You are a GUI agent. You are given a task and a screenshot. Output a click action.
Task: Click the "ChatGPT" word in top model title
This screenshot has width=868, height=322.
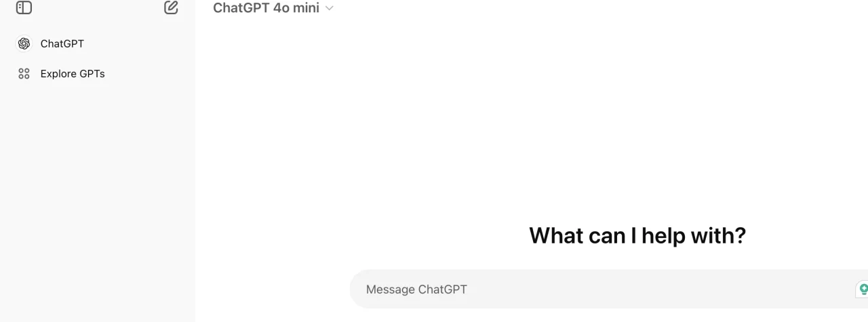click(x=241, y=8)
